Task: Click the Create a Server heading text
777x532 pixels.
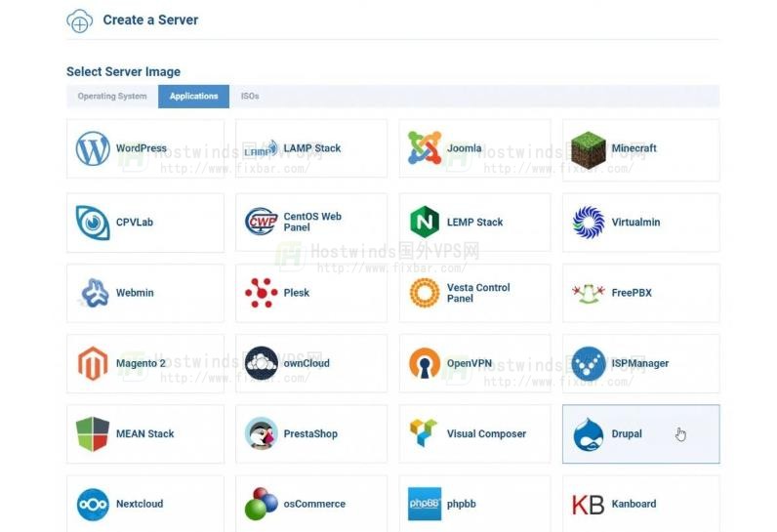Action: [x=150, y=20]
